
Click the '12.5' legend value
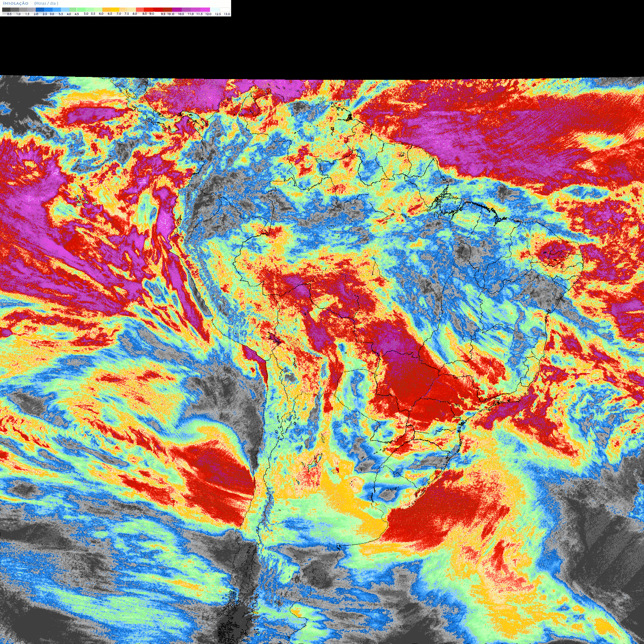pyautogui.click(x=218, y=14)
